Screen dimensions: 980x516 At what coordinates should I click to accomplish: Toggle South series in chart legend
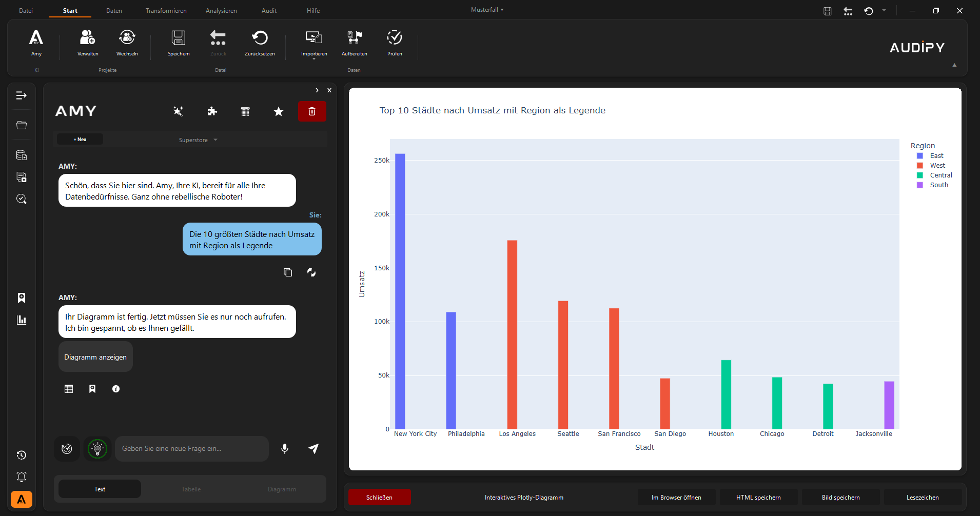[x=938, y=185]
